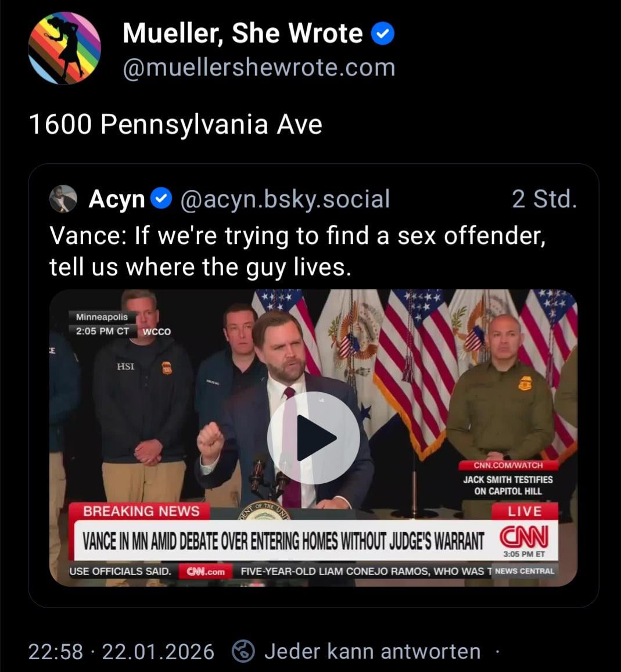
Task: Visit the @acyn.bsky.social handle
Action: coord(285,199)
